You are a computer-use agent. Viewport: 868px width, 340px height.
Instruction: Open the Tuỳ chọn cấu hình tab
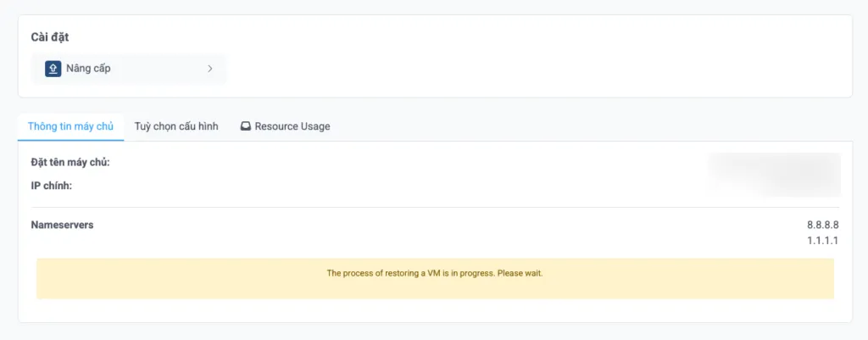[x=176, y=126]
